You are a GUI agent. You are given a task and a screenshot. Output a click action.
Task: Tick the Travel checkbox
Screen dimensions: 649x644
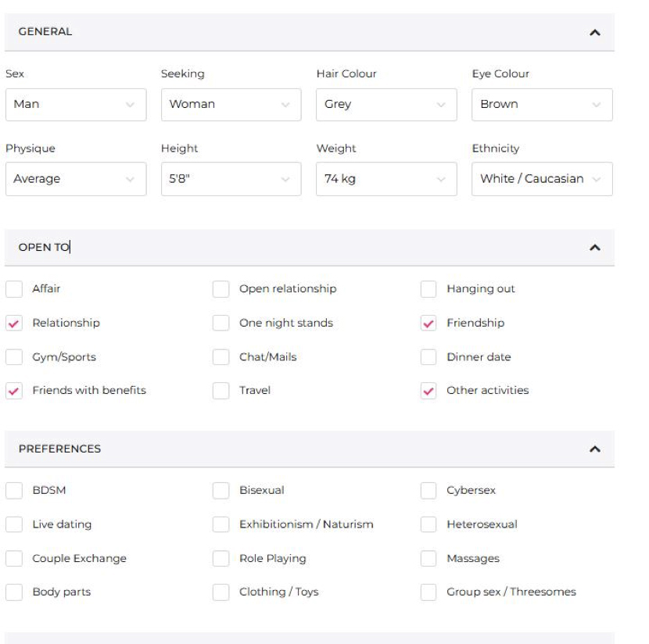(221, 391)
